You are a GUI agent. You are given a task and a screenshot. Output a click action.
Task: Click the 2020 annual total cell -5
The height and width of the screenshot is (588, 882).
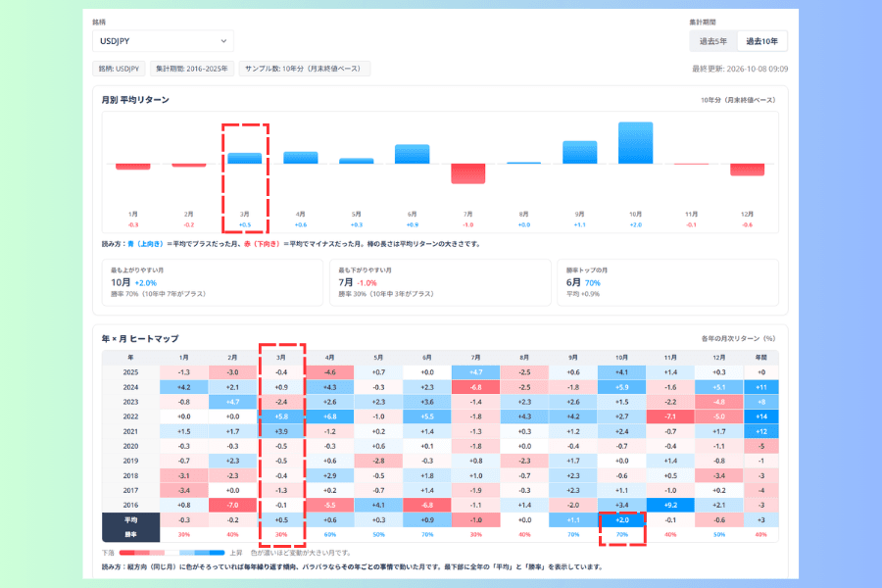click(761, 446)
